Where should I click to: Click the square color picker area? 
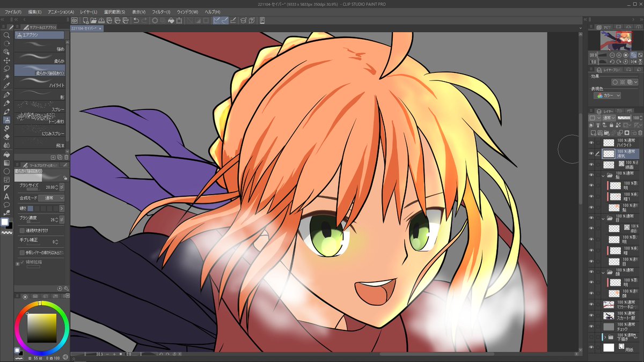coord(42,328)
